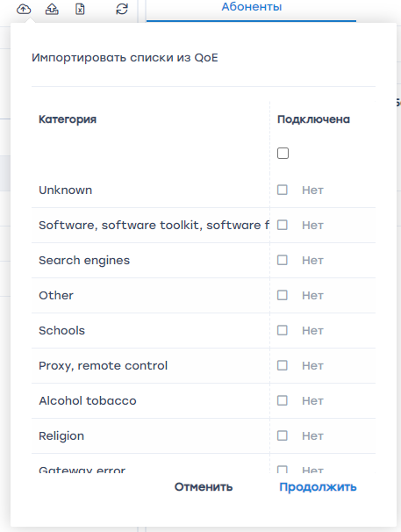This screenshot has width=401, height=532.
Task: Click the cloud upload import icon
Action: [24, 9]
